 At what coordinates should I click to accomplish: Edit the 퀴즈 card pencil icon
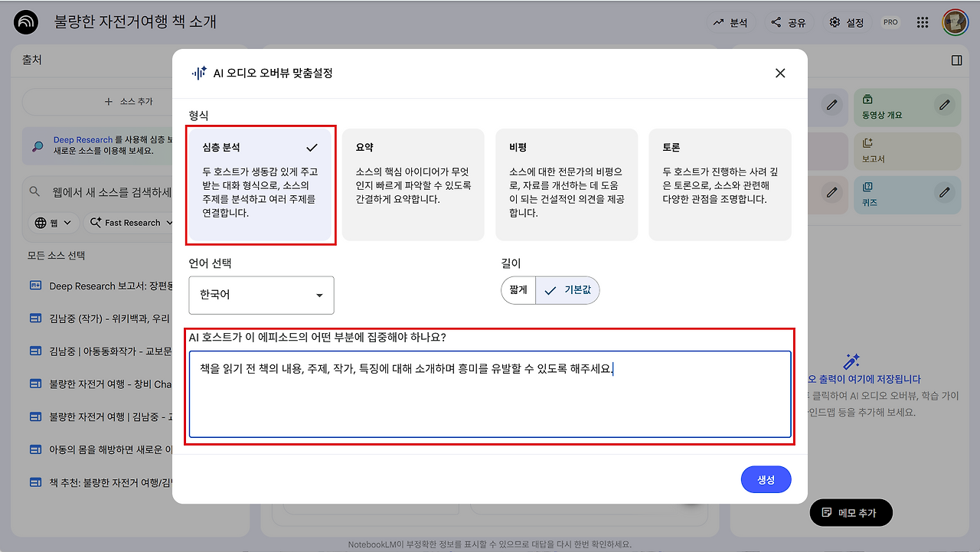tap(945, 191)
